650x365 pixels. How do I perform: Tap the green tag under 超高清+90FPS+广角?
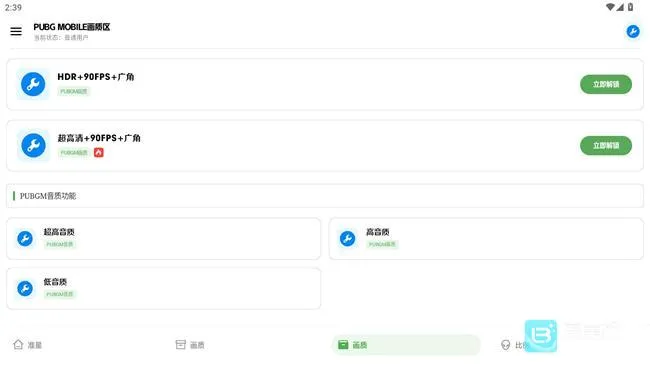pos(74,153)
